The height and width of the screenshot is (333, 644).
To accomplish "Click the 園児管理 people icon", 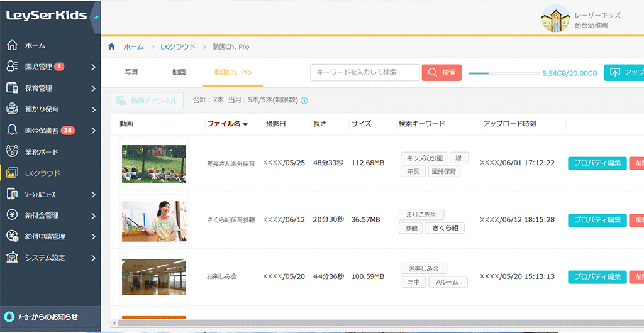I will (x=13, y=67).
